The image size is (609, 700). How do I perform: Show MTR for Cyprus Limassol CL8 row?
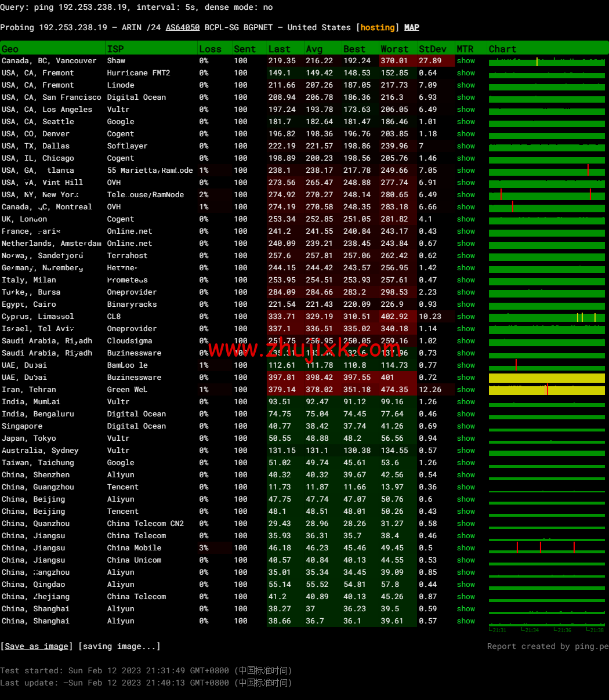tap(465, 317)
